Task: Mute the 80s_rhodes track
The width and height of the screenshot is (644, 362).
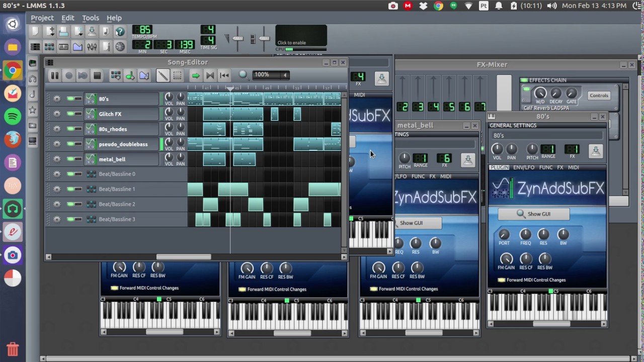Action: (x=70, y=129)
